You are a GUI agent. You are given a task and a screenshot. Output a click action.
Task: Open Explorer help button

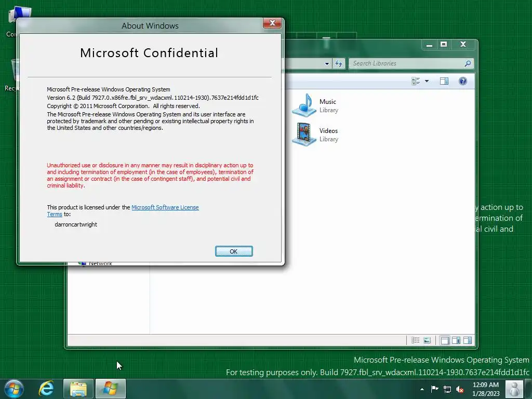click(x=463, y=81)
